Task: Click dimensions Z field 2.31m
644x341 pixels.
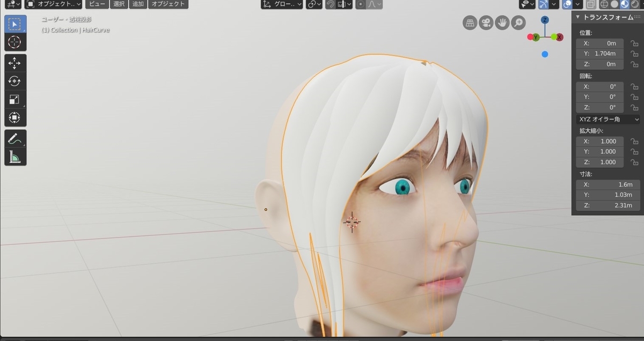Action: coord(608,205)
